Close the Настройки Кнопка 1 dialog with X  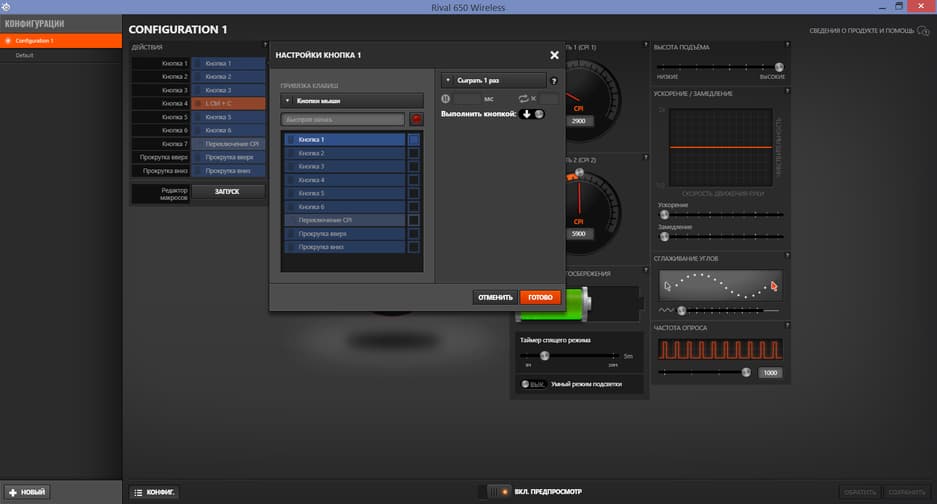555,55
